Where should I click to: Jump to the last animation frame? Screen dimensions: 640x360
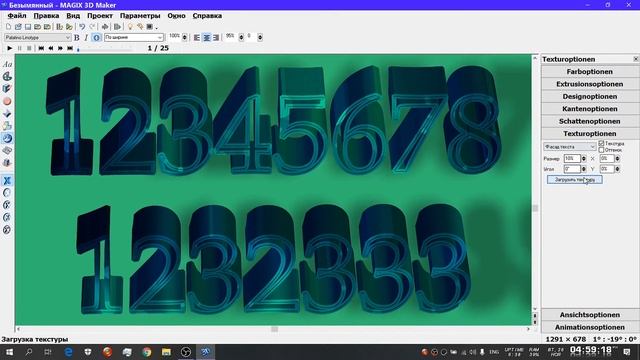coord(70,48)
